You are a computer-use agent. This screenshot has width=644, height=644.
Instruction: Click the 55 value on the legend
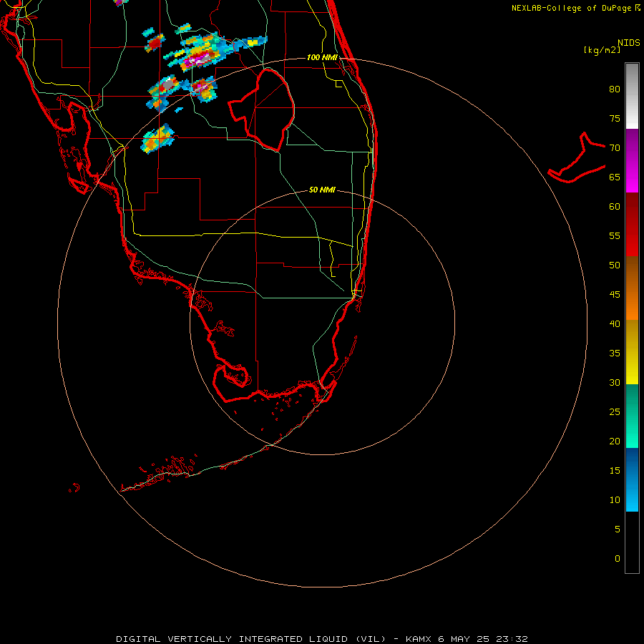(615, 236)
